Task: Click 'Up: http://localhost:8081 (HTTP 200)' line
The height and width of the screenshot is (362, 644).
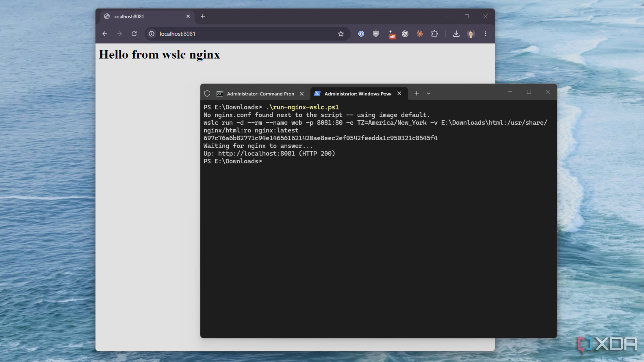Action: (x=269, y=153)
